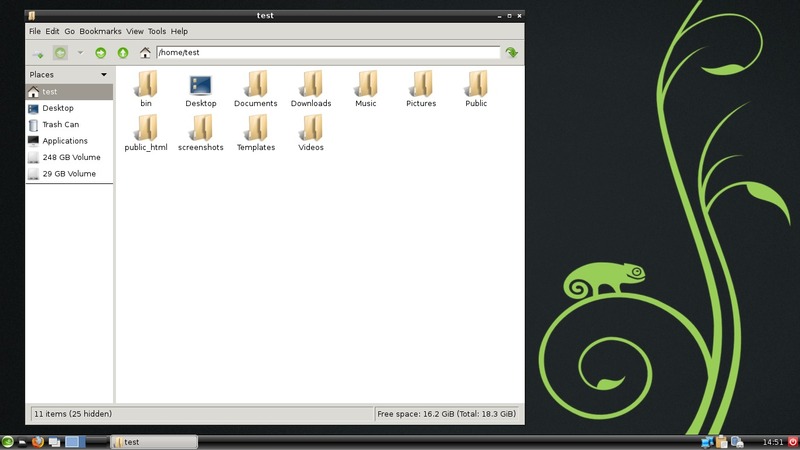Open the File menu
This screenshot has height=450, width=800.
[x=35, y=31]
